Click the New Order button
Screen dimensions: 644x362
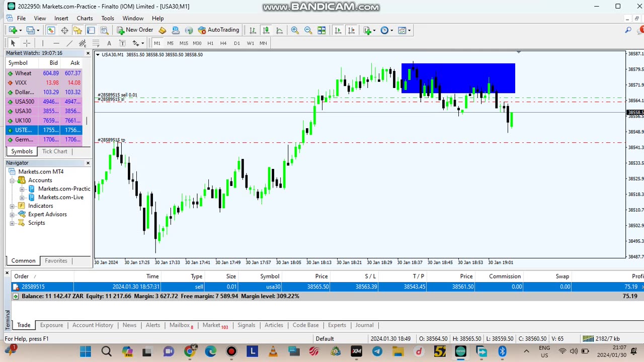pyautogui.click(x=135, y=30)
